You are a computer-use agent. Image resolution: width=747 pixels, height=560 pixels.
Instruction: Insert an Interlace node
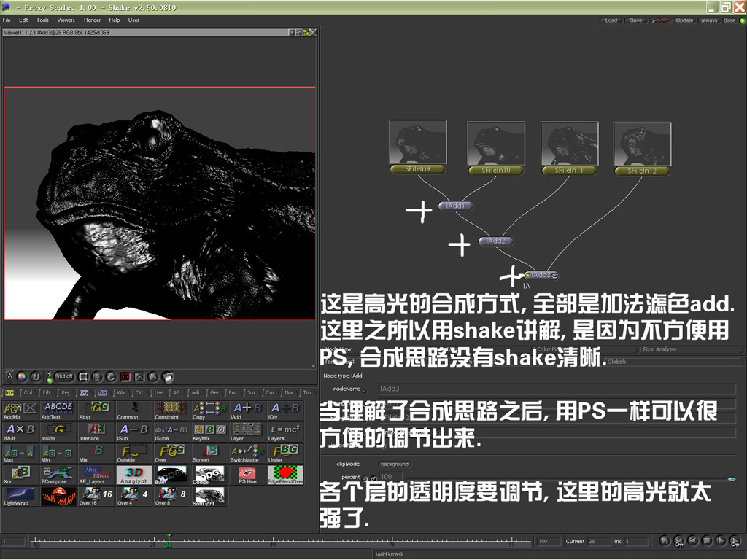click(96, 432)
